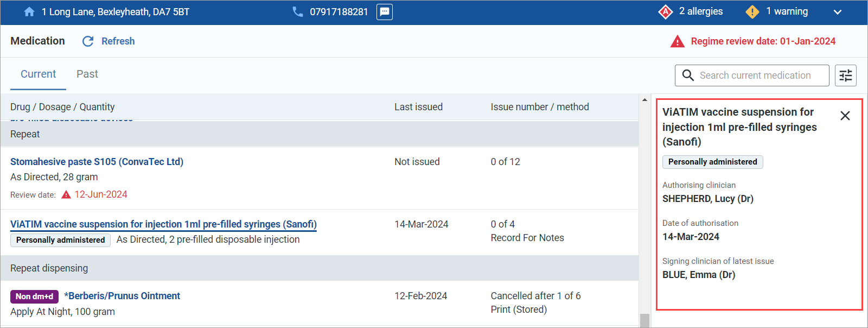The height and width of the screenshot is (328, 868).
Task: Click the Last issued column header
Action: pos(419,107)
